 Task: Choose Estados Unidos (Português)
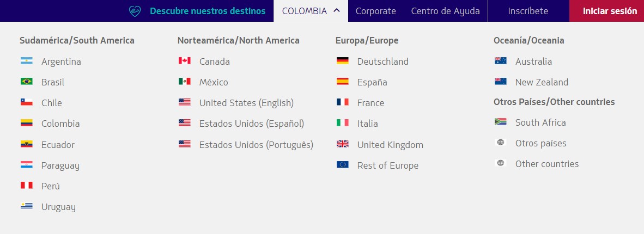[256, 144]
